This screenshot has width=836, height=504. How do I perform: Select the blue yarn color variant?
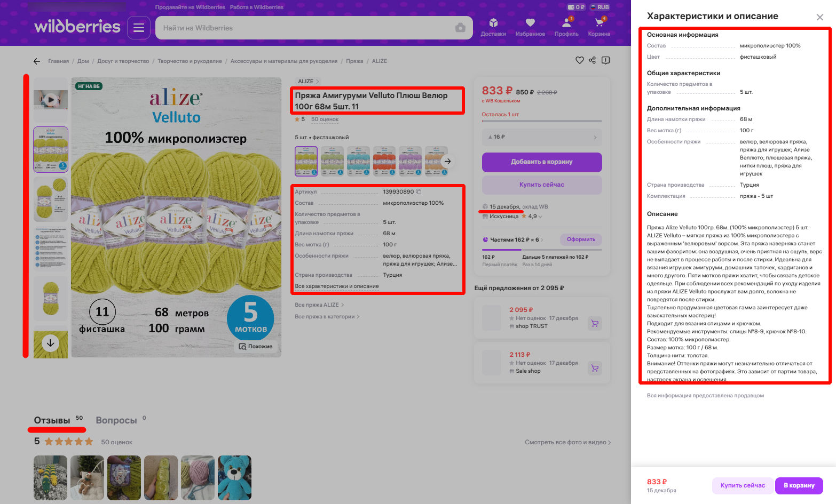coord(358,161)
